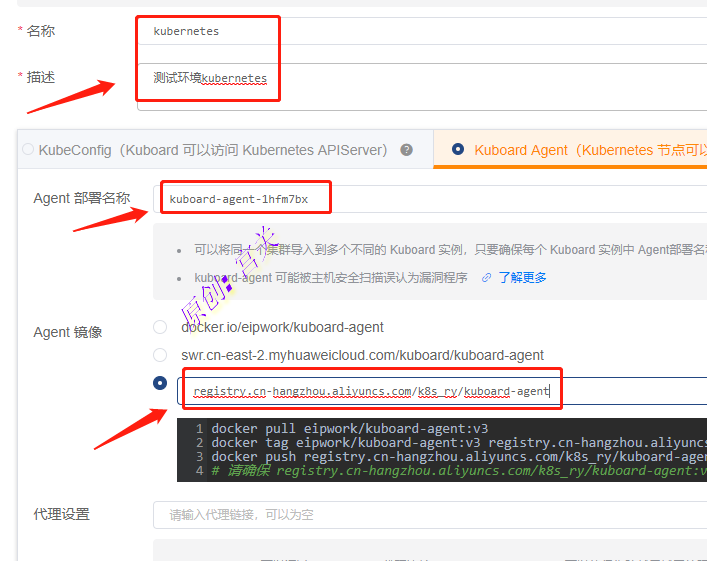Click the KubeConfig tab's radio circle

coord(28,150)
